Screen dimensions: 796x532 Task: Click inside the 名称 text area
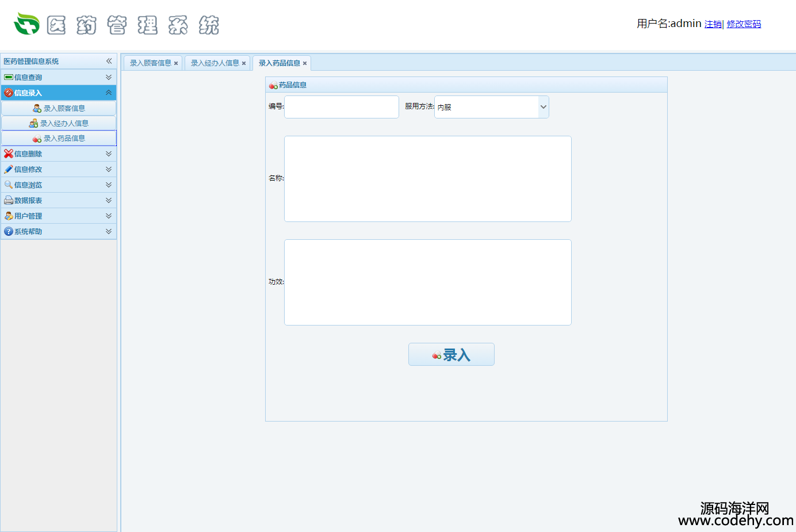428,179
